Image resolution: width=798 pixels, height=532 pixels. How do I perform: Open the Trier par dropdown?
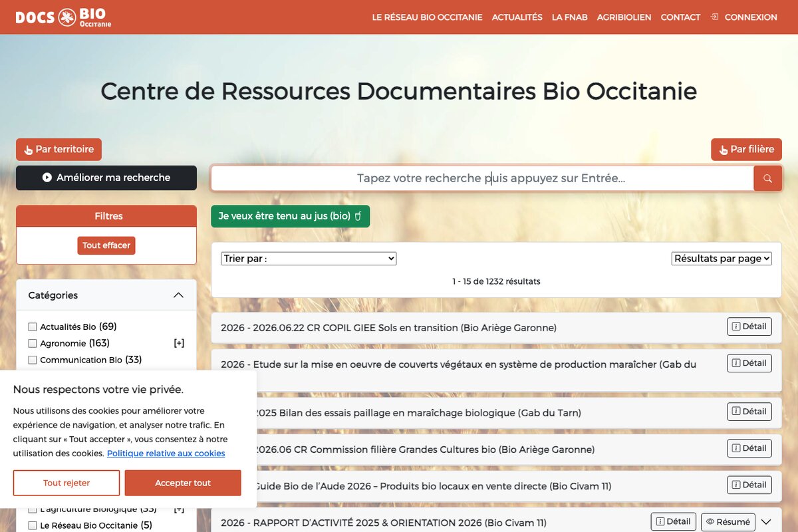click(309, 259)
